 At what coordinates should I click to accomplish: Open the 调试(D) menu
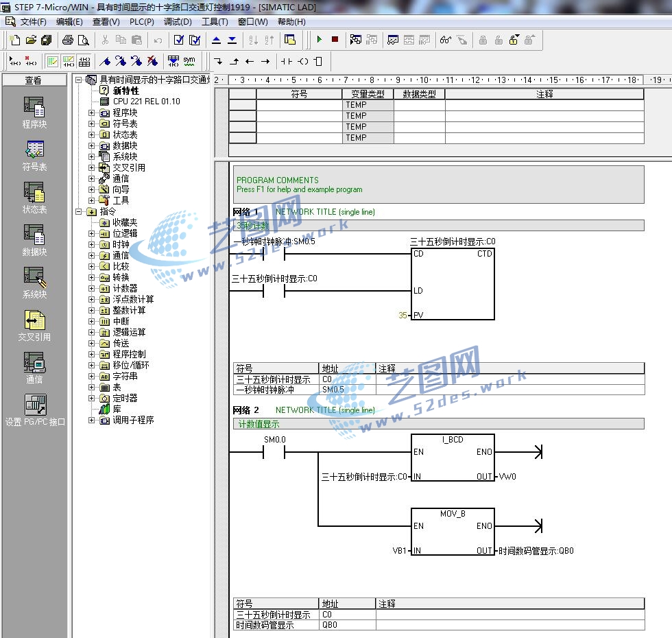[x=178, y=22]
